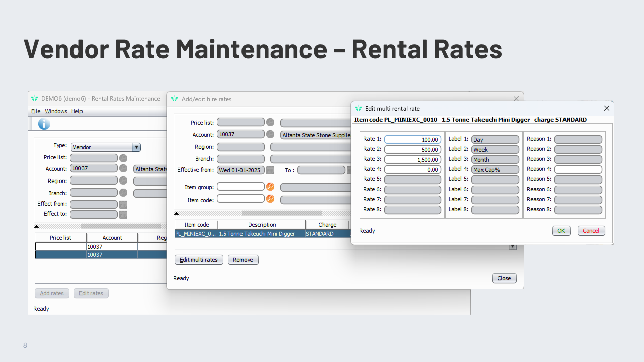The height and width of the screenshot is (362, 644).
Task: Focus the Rate 4 field showing 0.00
Action: (x=413, y=169)
